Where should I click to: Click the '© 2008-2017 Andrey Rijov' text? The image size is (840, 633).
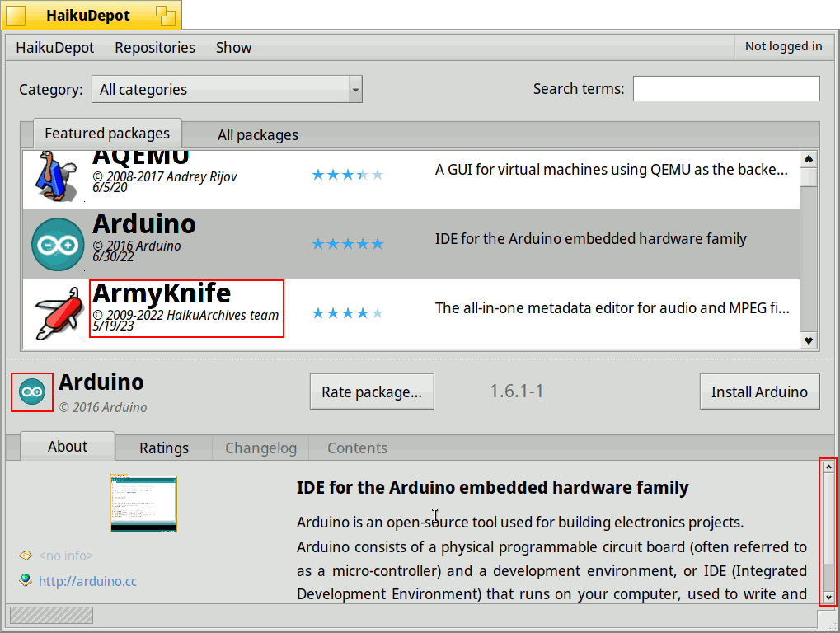click(x=165, y=176)
